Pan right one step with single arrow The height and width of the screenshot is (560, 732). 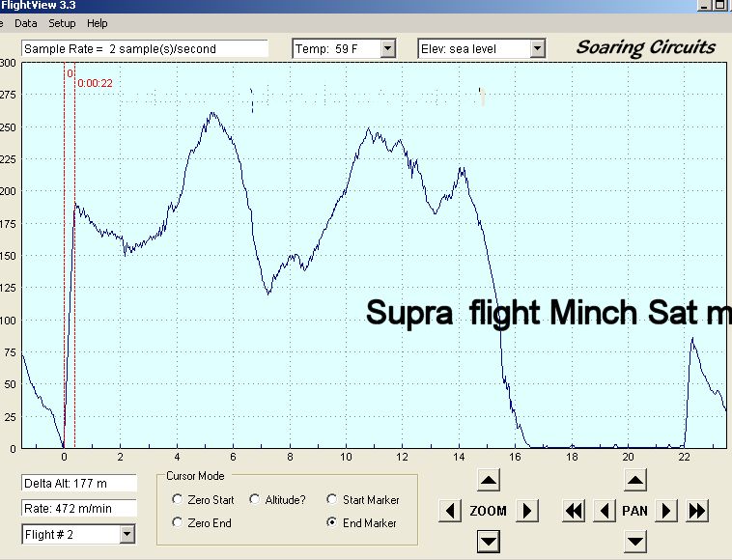666,511
